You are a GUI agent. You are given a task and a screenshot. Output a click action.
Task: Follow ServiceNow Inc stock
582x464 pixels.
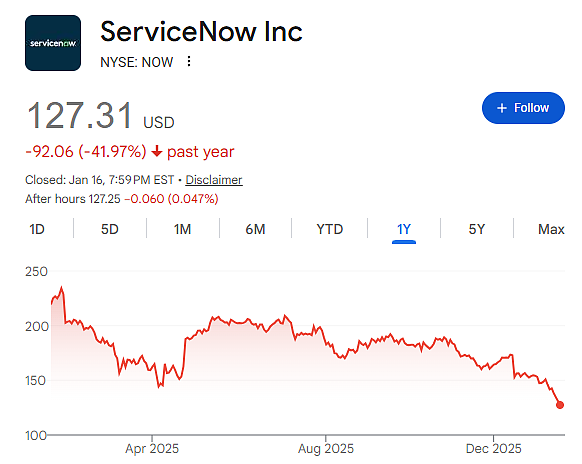click(x=523, y=108)
